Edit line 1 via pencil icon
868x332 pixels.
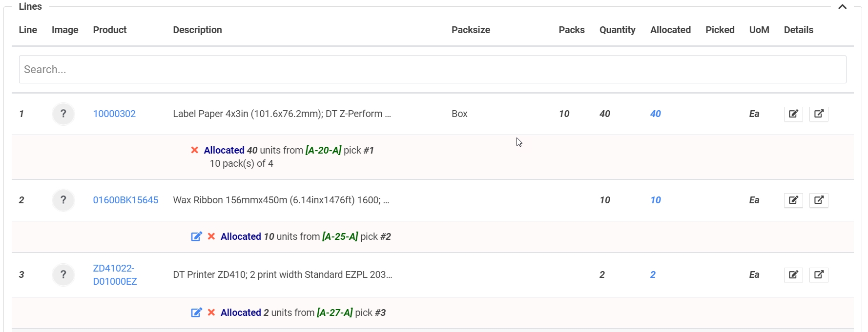[x=793, y=114]
